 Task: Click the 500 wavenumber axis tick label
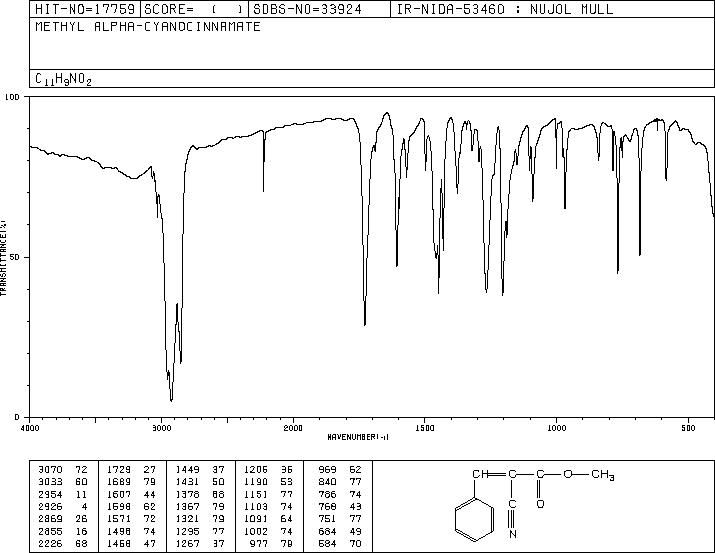coord(688,428)
